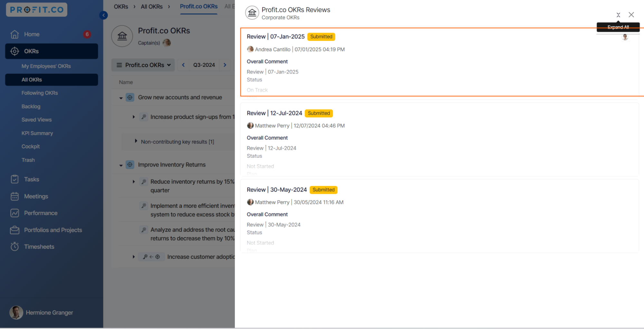Click the Name column header
644x329 pixels.
pyautogui.click(x=126, y=82)
